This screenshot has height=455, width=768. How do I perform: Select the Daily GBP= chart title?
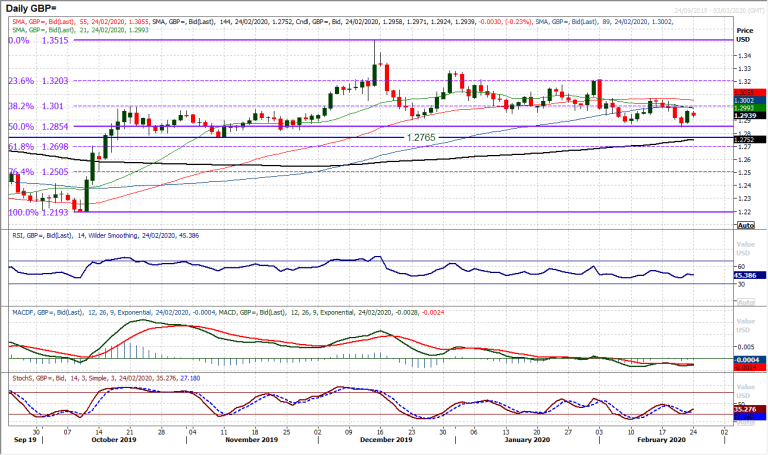point(31,8)
